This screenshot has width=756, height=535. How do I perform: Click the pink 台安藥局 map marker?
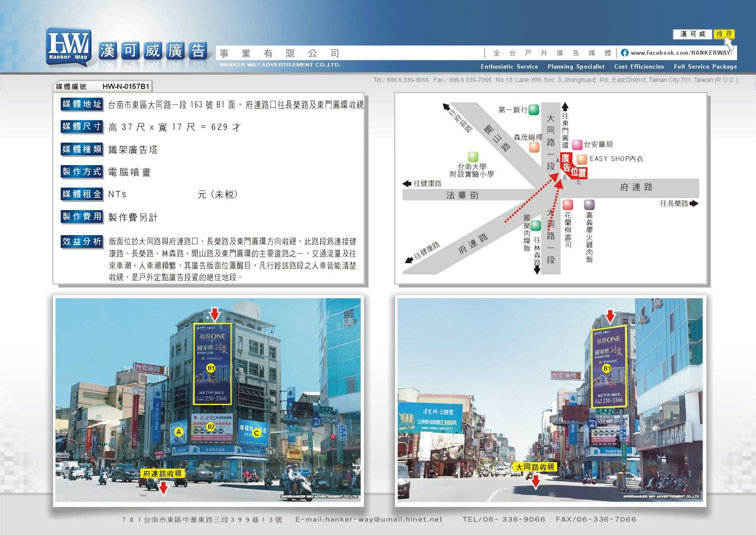point(577,145)
